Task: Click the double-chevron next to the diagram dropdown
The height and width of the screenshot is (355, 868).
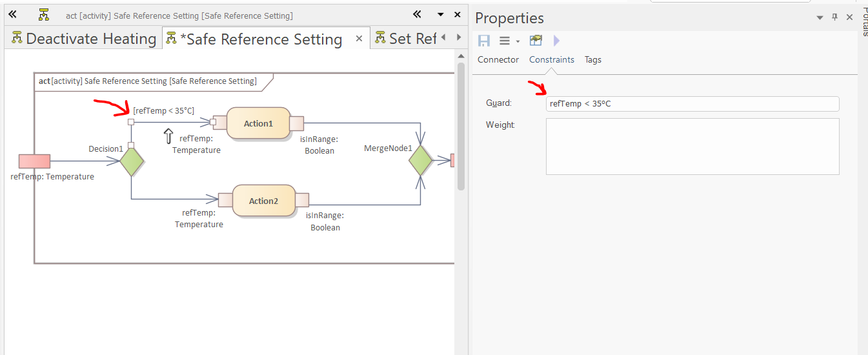Action: tap(417, 14)
